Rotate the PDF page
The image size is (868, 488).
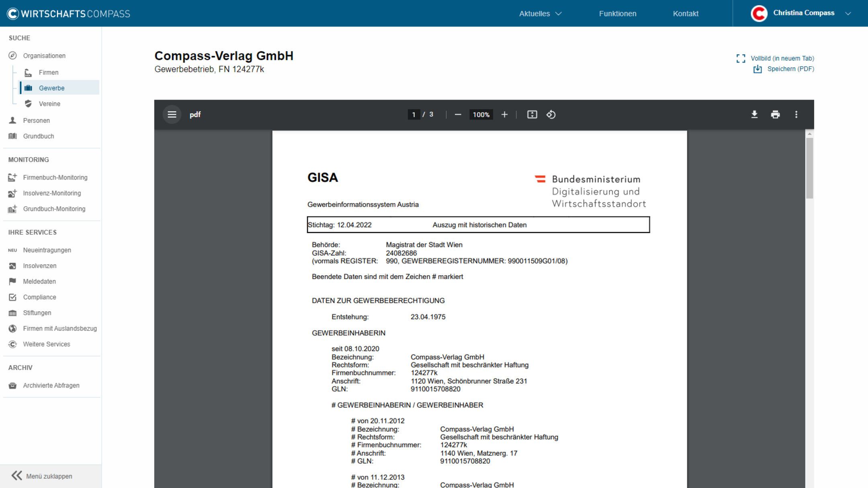coord(551,114)
